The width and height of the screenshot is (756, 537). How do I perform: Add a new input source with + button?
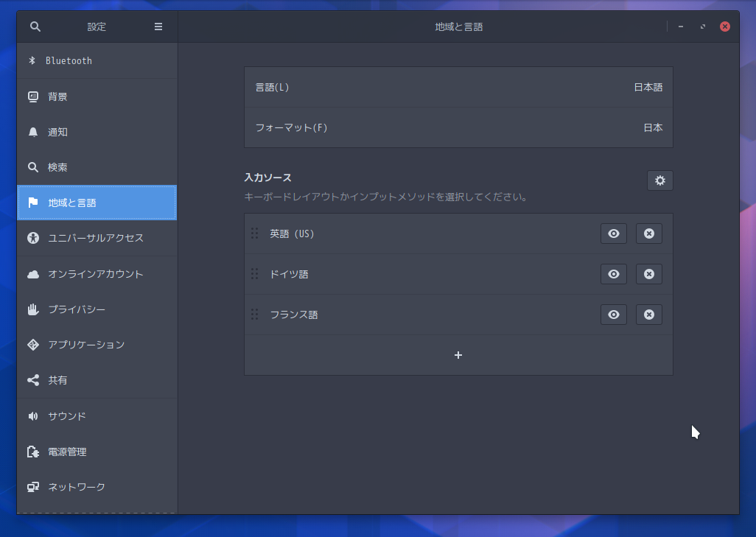(458, 354)
